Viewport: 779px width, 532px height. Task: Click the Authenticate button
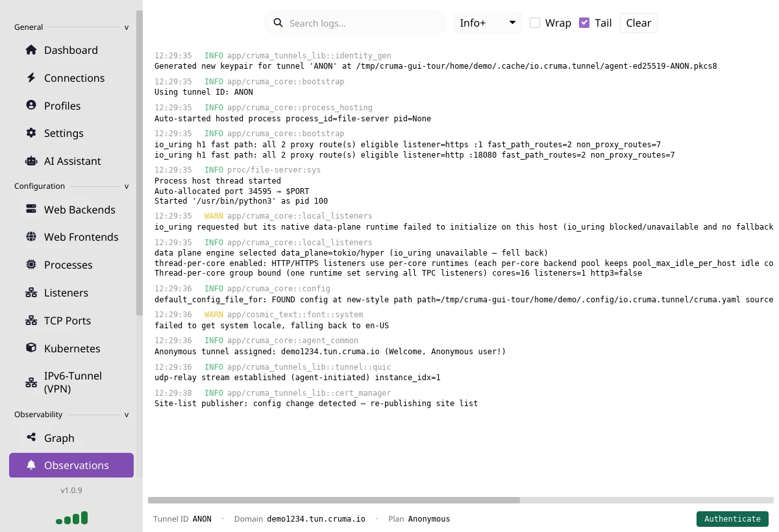click(x=732, y=519)
